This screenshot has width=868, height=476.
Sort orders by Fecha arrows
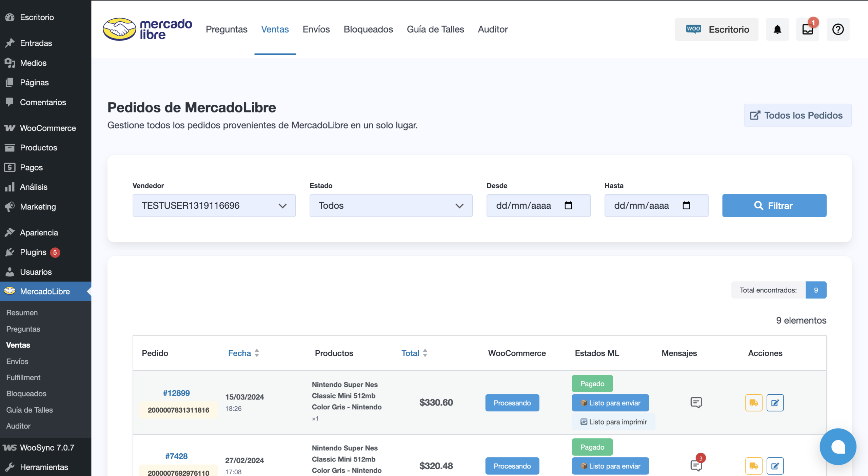257,353
